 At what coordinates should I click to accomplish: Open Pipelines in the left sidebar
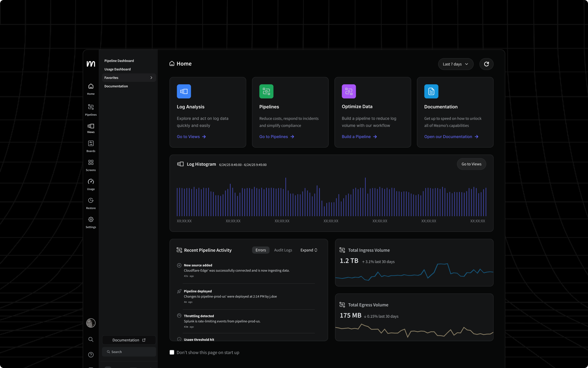91,109
